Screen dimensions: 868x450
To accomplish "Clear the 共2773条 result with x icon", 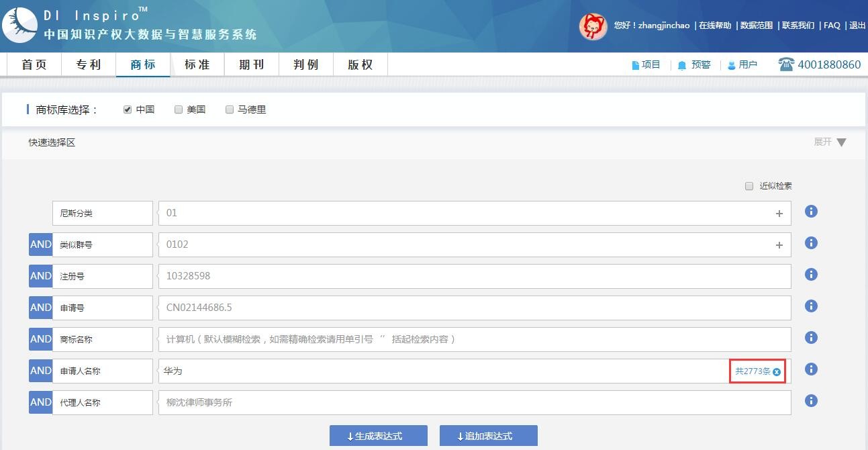I will pos(777,371).
